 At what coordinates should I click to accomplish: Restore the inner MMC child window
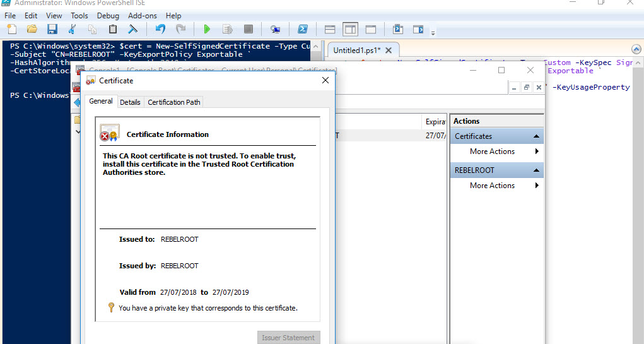click(x=527, y=88)
